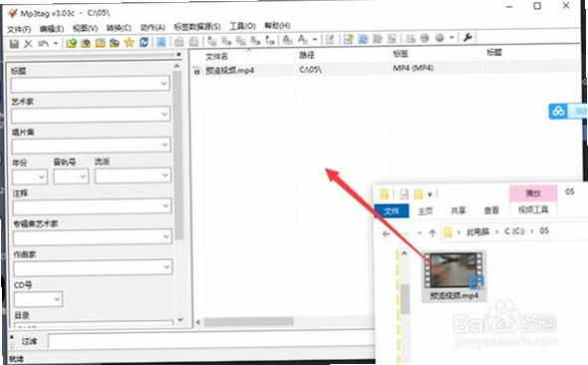588x365 pixels.
Task: Click the horizontal scrollbar under file list
Action: coord(248,321)
